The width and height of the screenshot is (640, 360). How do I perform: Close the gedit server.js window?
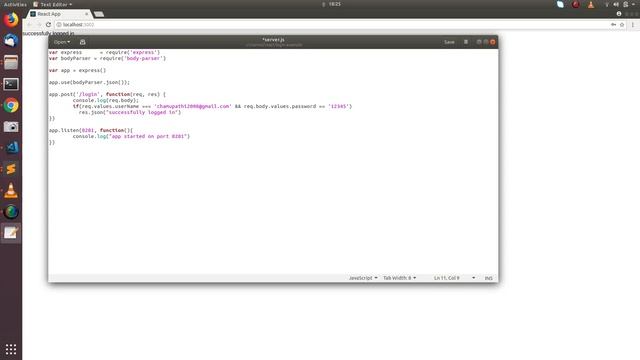pyautogui.click(x=493, y=42)
